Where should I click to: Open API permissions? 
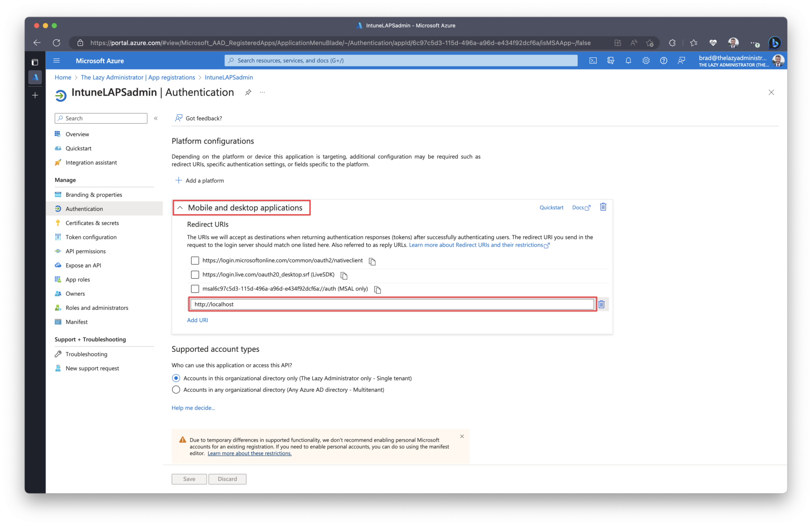coord(86,251)
